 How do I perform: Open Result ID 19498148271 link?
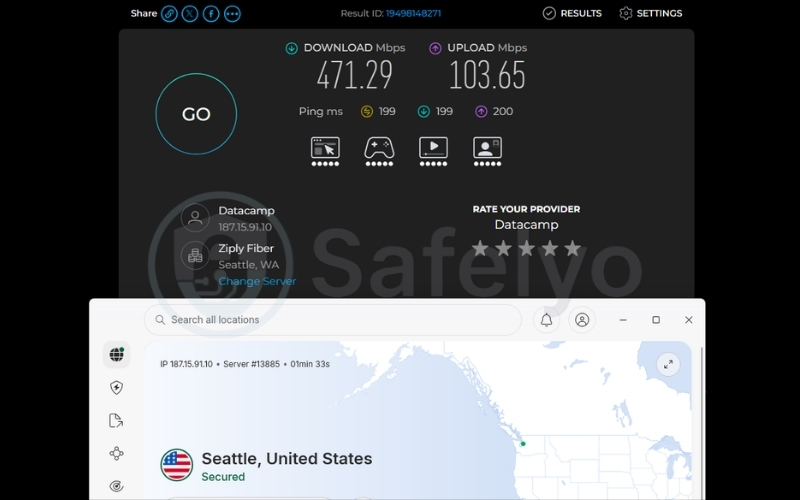tap(413, 13)
